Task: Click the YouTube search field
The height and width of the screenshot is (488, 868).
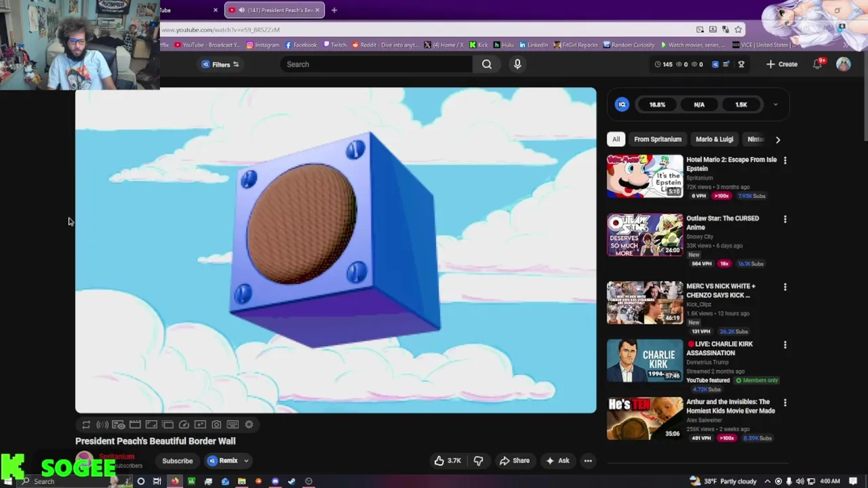Action: (376, 64)
